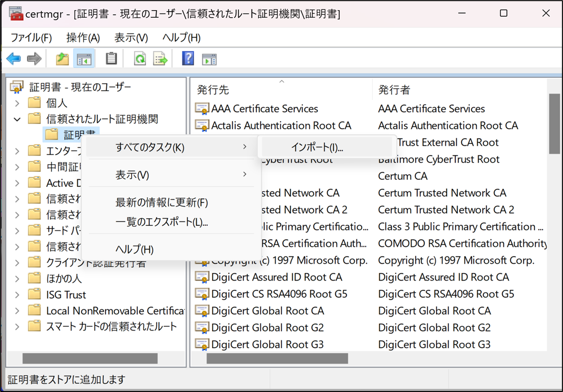563x392 pixels.
Task: Click the Properties clipboard toolbar icon
Action: [112, 58]
